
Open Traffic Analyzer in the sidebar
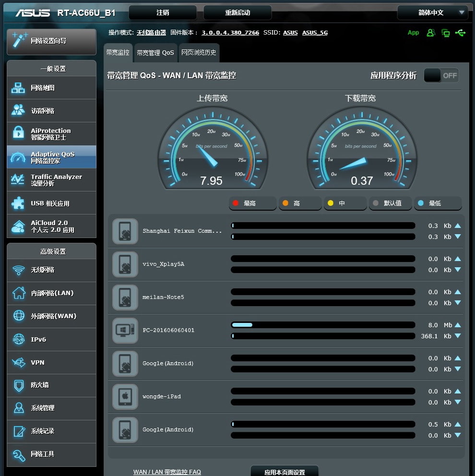[x=51, y=180]
